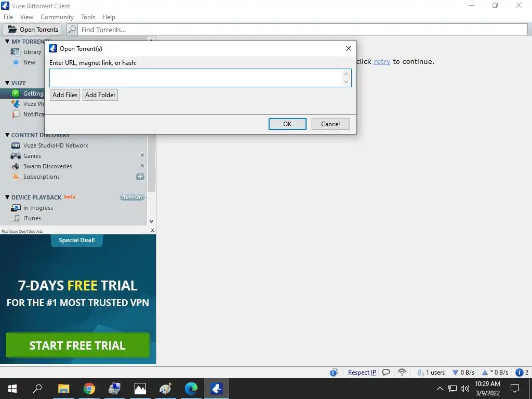Screen dimensions: 532x399
Task: Open the Notifications sidebar icon
Action: pyautogui.click(x=16, y=114)
